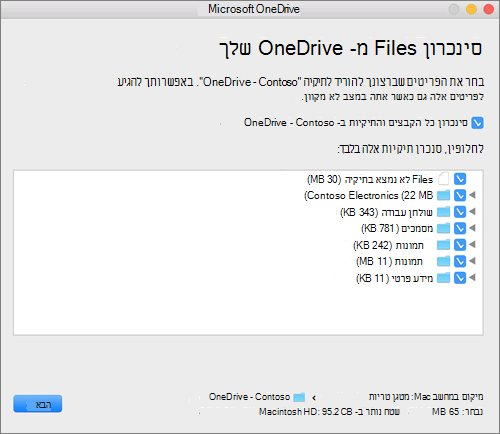Image resolution: width=500 pixels, height=434 pixels.
Task: Toggle the 'תמונות' (MB 11) checkbox
Action: pyautogui.click(x=460, y=261)
